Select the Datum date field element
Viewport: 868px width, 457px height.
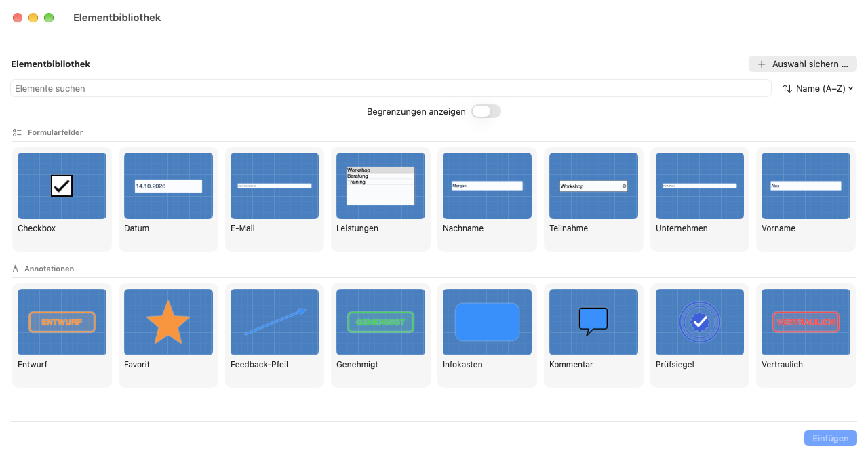coord(168,186)
